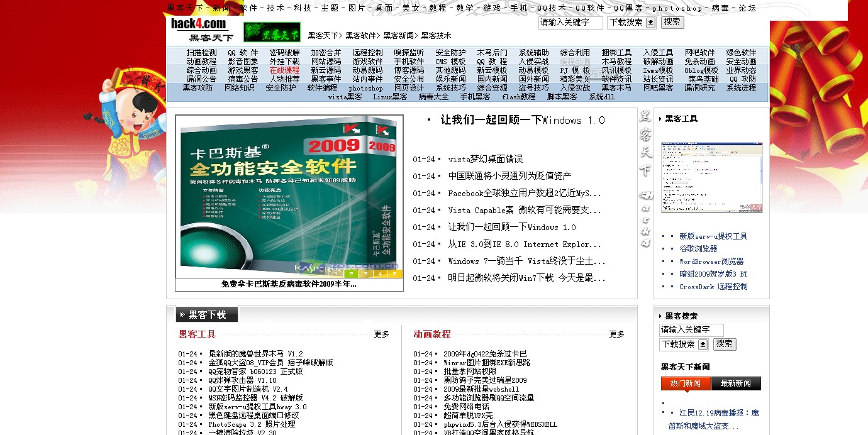Switch carousel to slide 4

pyautogui.click(x=381, y=273)
